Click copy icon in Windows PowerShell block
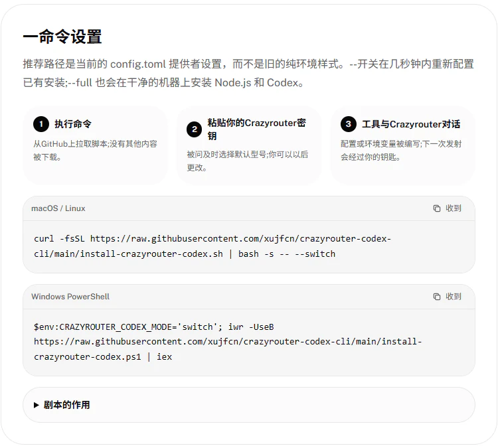This screenshot has width=498, height=448. click(437, 297)
